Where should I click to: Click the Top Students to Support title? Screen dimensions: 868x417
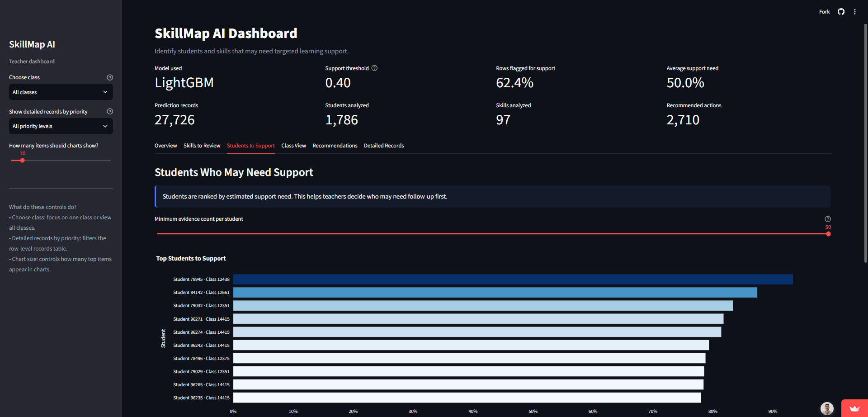click(x=191, y=258)
